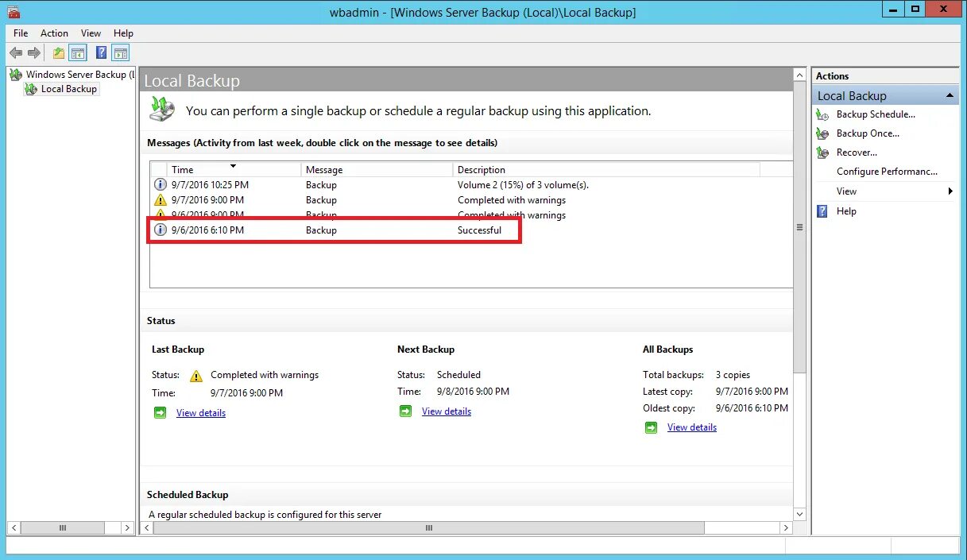Click center pane horizontal scroll left arrow
This screenshot has height=560, width=967.
point(148,527)
